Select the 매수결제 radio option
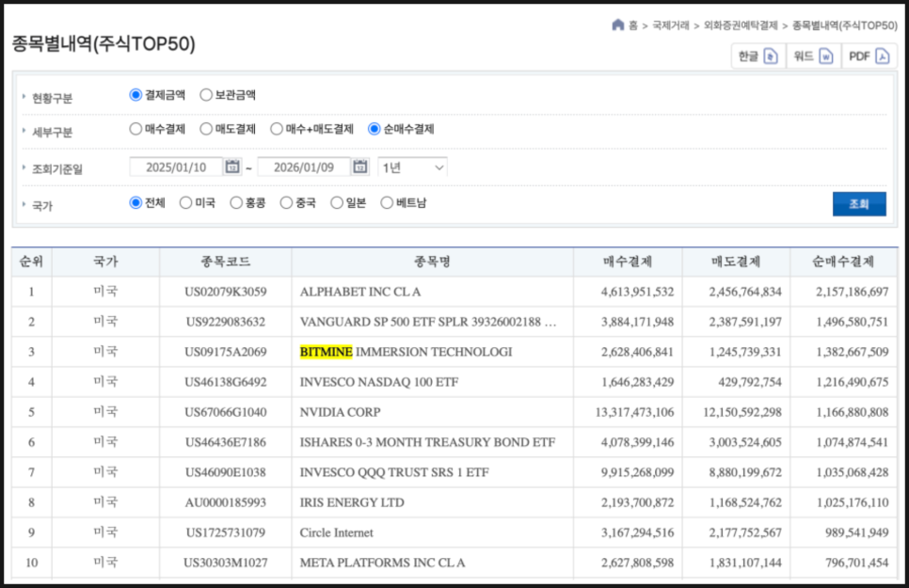909x588 pixels. [x=136, y=129]
